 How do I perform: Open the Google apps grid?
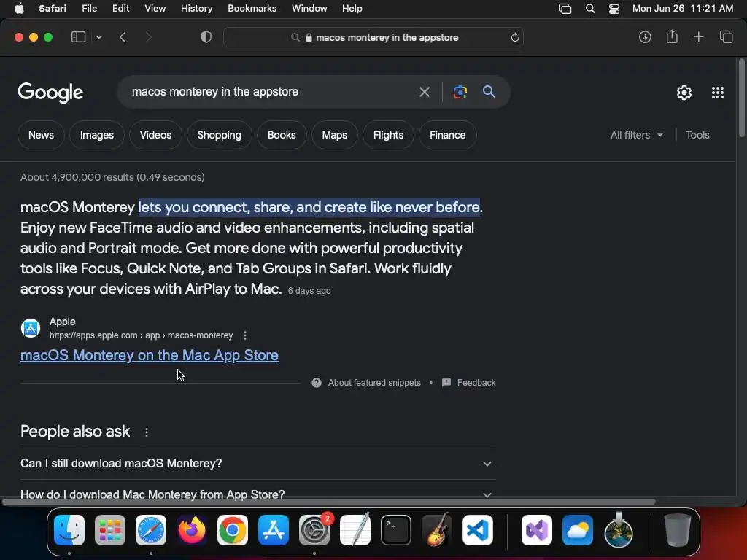click(x=718, y=93)
